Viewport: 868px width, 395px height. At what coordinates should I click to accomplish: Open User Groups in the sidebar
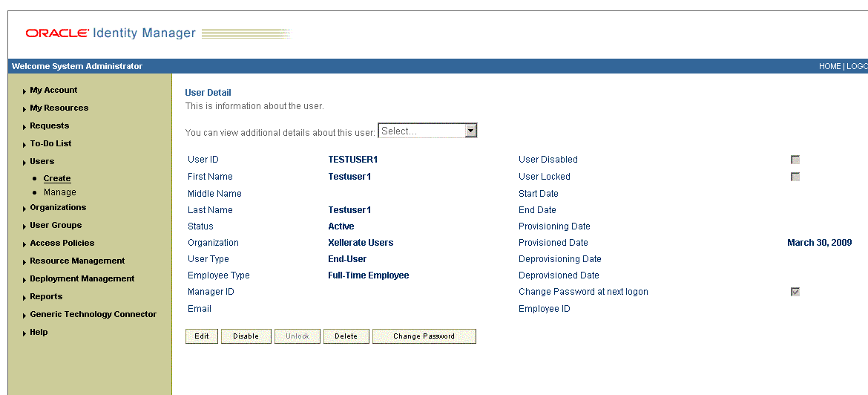[x=56, y=225]
